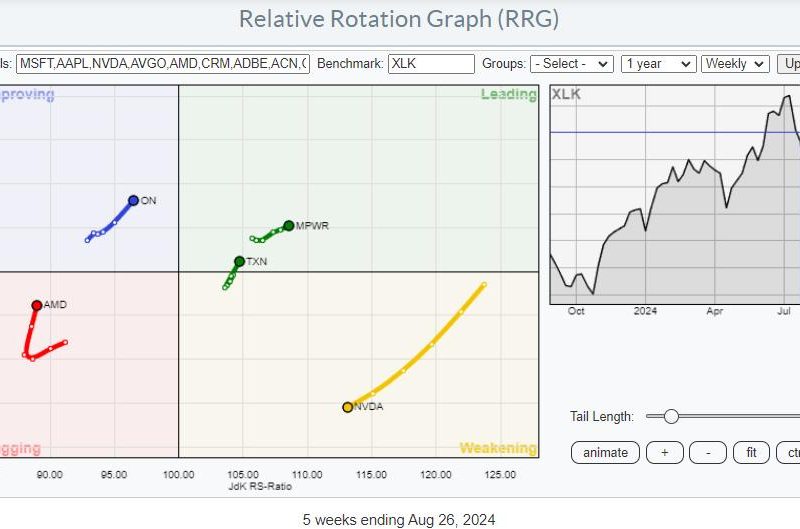Screen dimensions: 800x529
Task: Open the Weekly interval dropdown
Action: [x=735, y=64]
